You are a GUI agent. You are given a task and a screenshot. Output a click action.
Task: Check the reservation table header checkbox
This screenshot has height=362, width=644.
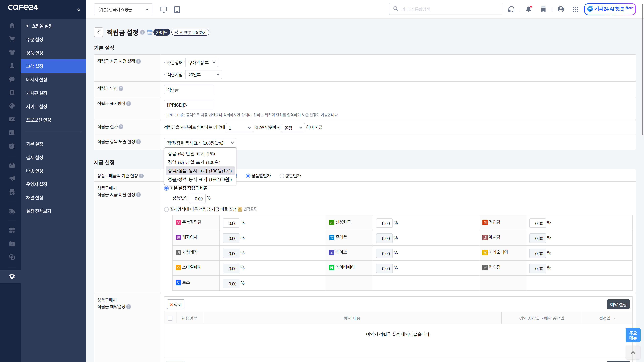[170, 318]
